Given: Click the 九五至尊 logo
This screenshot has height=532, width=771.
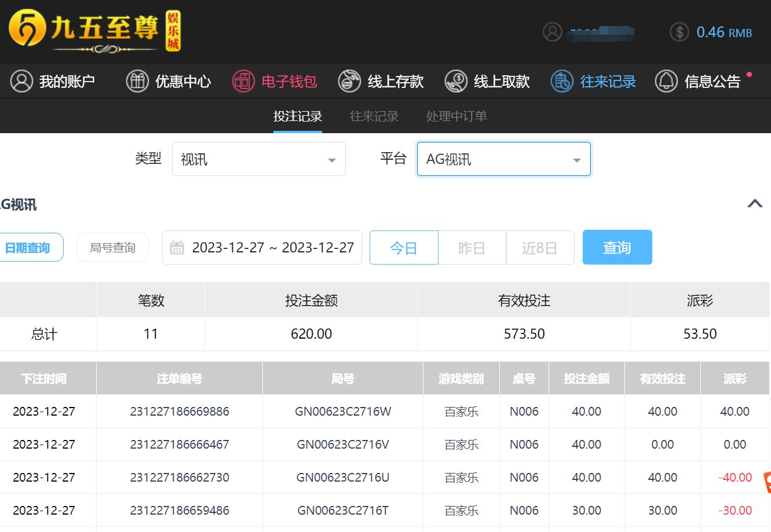Looking at the screenshot, I should click(x=94, y=31).
